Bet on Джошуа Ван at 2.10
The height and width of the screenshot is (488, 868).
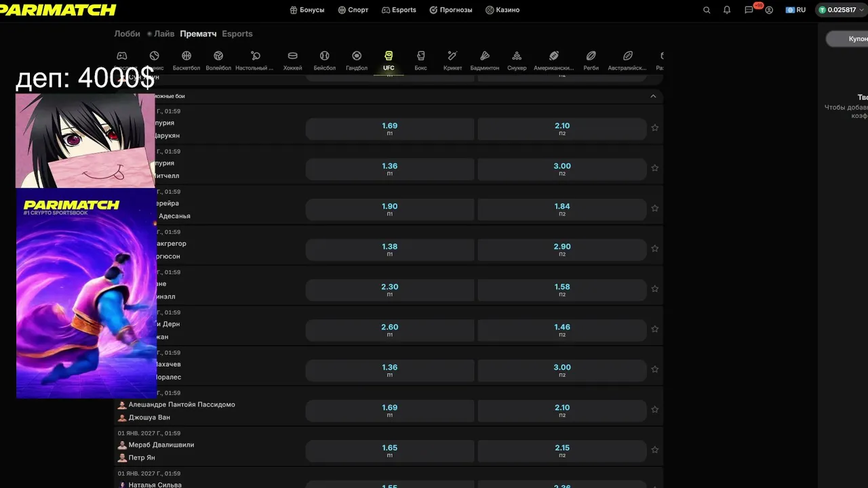(562, 411)
